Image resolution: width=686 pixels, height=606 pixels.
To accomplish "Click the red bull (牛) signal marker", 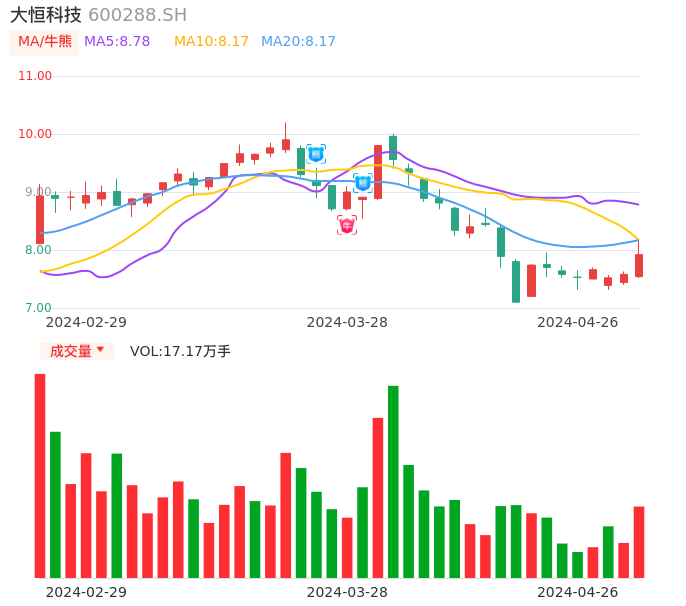I will pos(347,225).
